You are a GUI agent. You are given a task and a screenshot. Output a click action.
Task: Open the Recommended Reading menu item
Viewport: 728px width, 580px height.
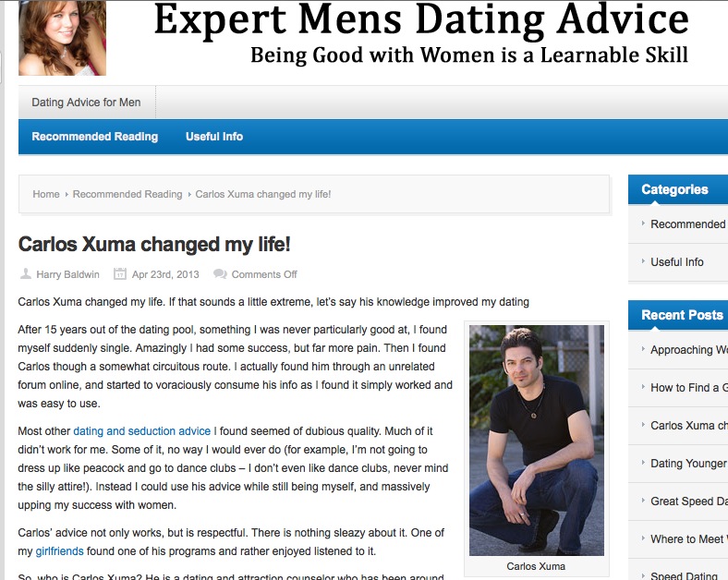pyautogui.click(x=95, y=137)
